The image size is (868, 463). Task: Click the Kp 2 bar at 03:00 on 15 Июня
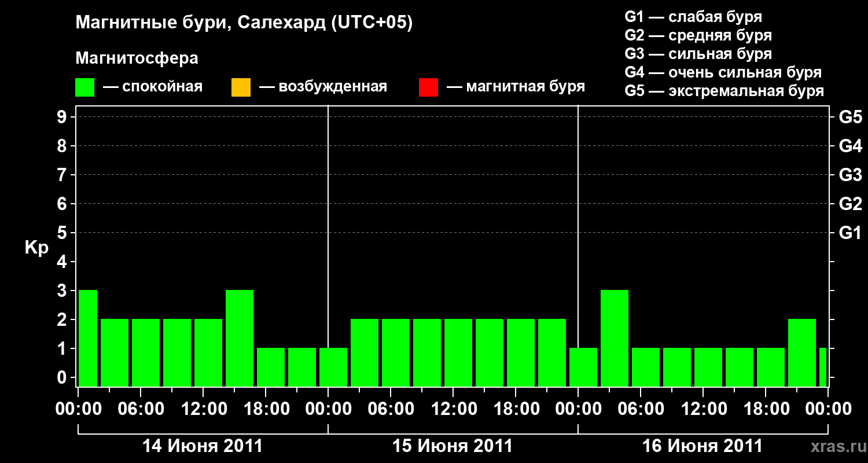(365, 352)
